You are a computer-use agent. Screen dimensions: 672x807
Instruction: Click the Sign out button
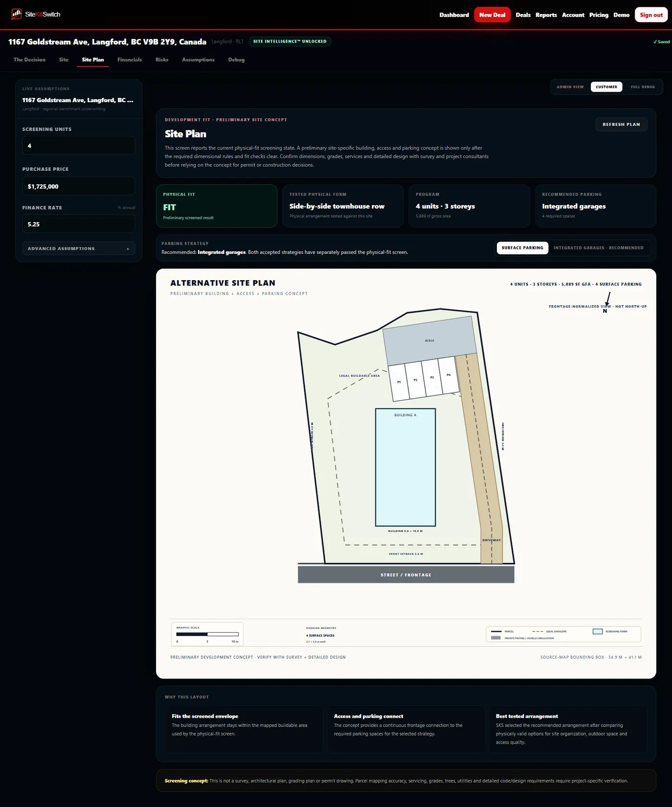651,15
